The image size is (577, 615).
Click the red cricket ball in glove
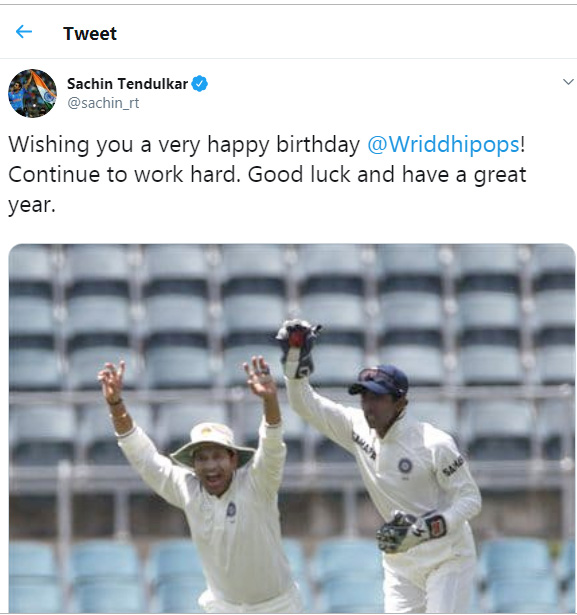(x=296, y=338)
